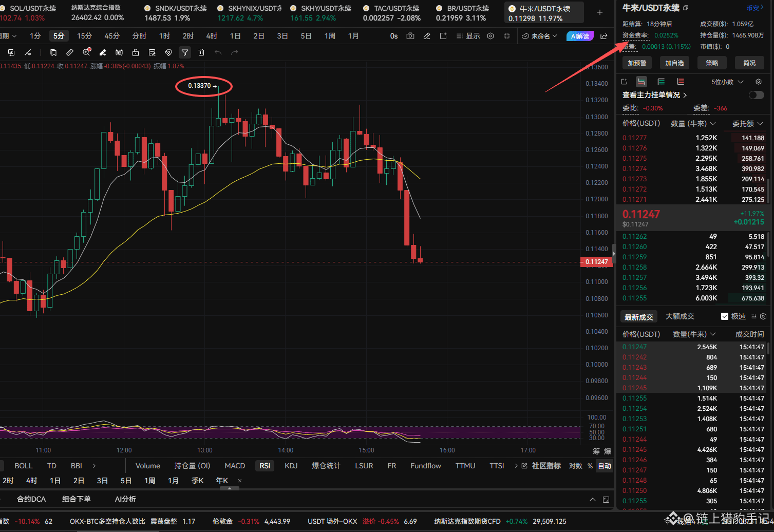Toggle the RSI indicator
The image size is (774, 532).
265,466
